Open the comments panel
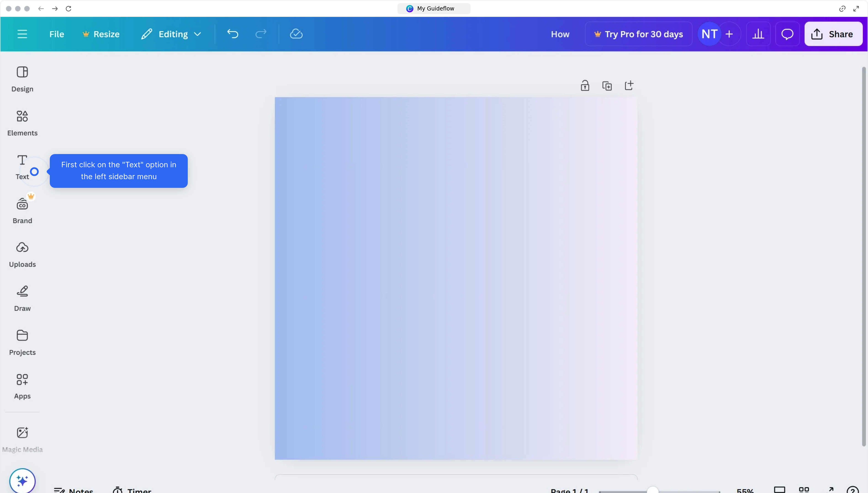Viewport: 868px width, 493px height. [787, 34]
